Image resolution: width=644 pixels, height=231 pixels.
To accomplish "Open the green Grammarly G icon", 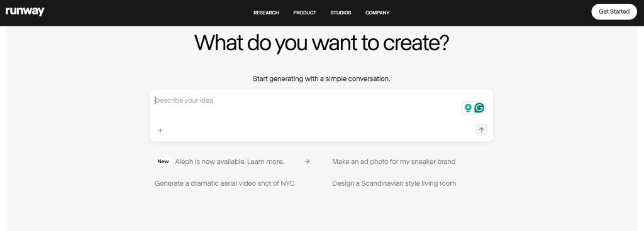I will point(479,108).
